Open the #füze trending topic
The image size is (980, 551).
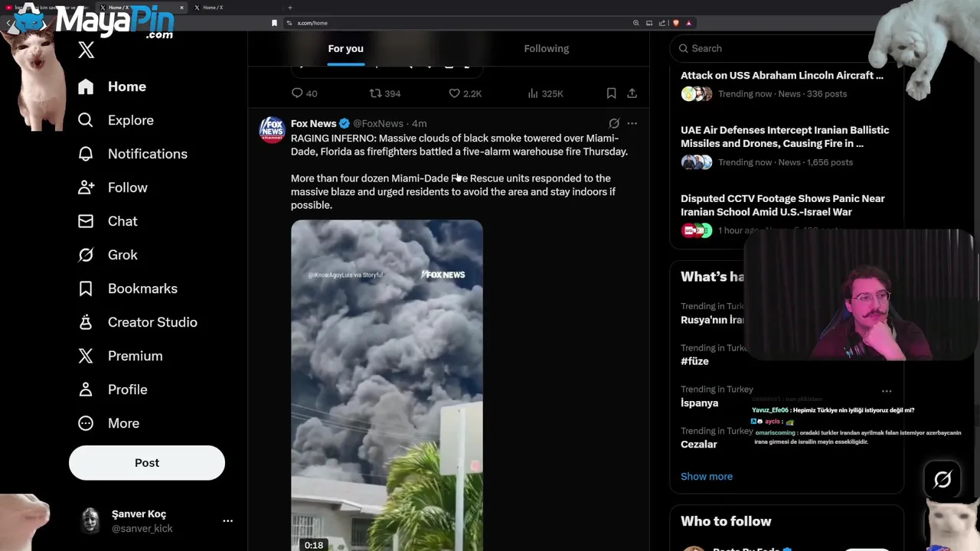[x=694, y=361]
